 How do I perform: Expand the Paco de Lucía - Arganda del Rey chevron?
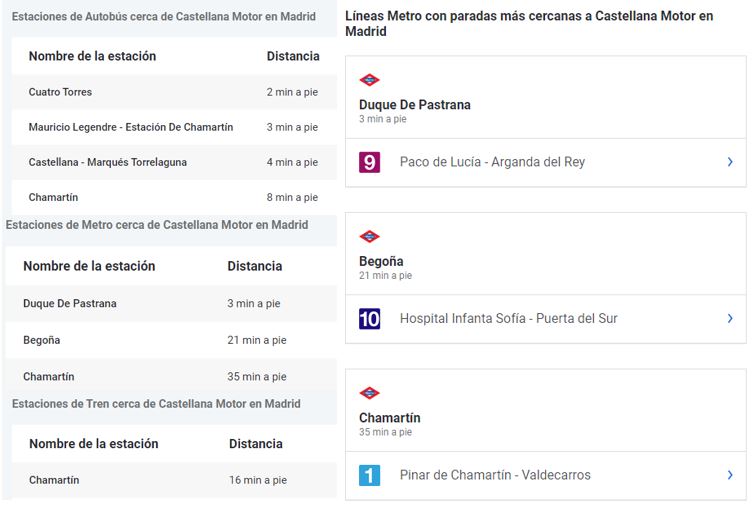[x=730, y=162]
